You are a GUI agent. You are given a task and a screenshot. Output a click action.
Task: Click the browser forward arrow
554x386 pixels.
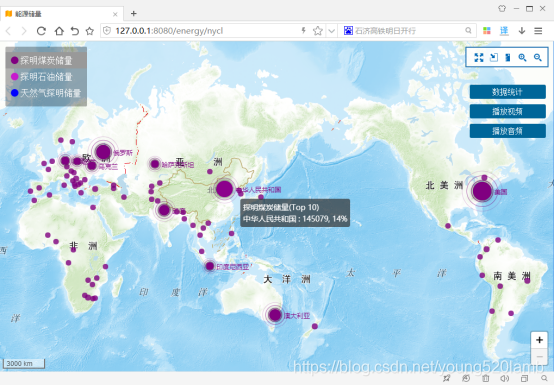click(24, 31)
